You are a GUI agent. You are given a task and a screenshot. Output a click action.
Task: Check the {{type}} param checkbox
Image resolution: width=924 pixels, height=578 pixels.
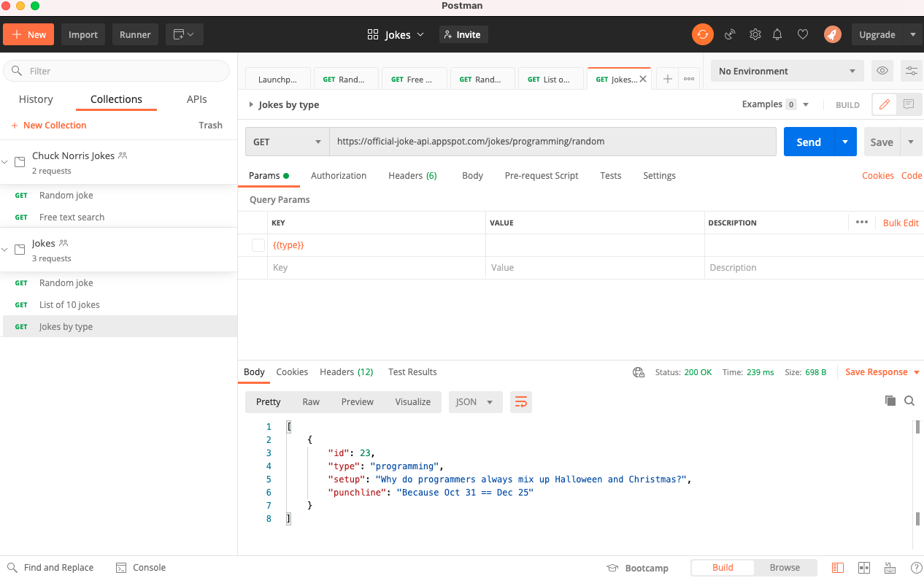258,245
